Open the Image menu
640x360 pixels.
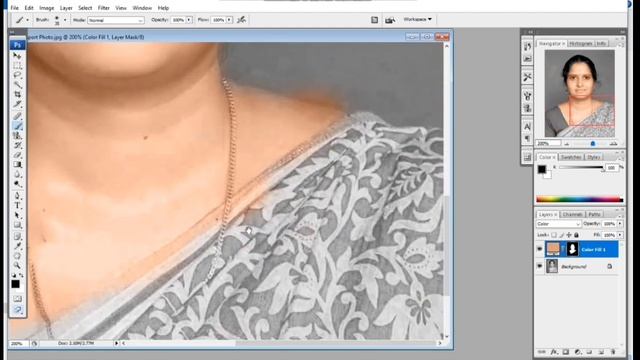coord(46,8)
